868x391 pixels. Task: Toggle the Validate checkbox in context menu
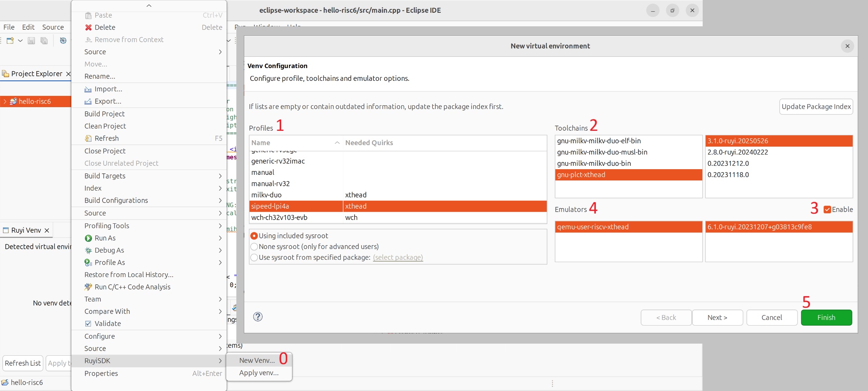[88, 324]
